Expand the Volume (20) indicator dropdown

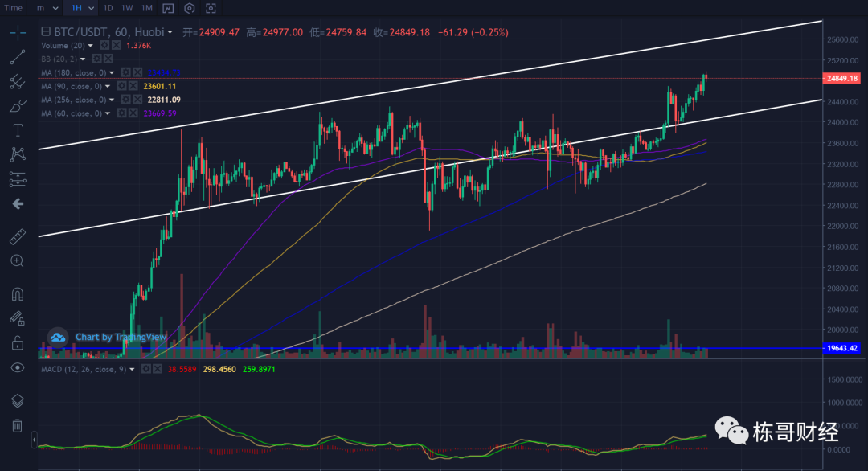click(91, 46)
